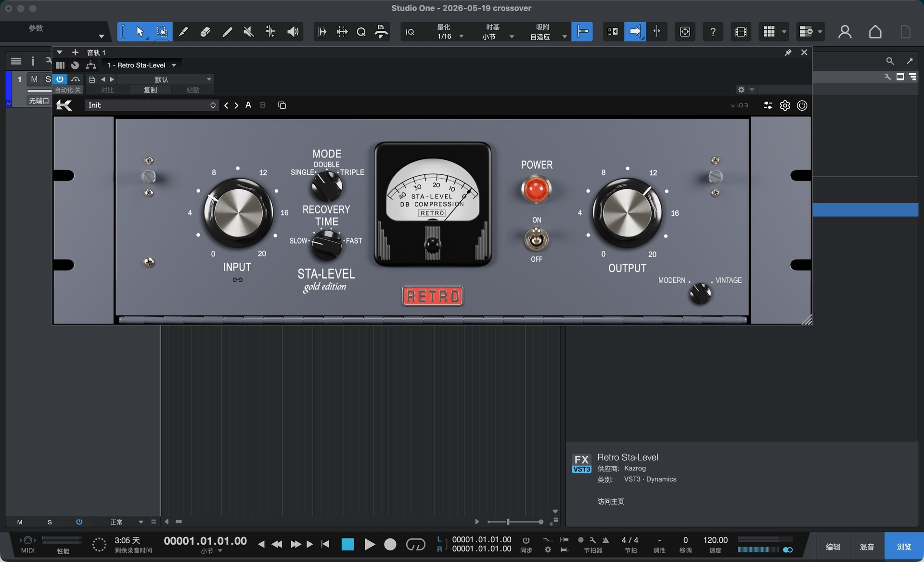Click the MODE selector knob

click(327, 186)
